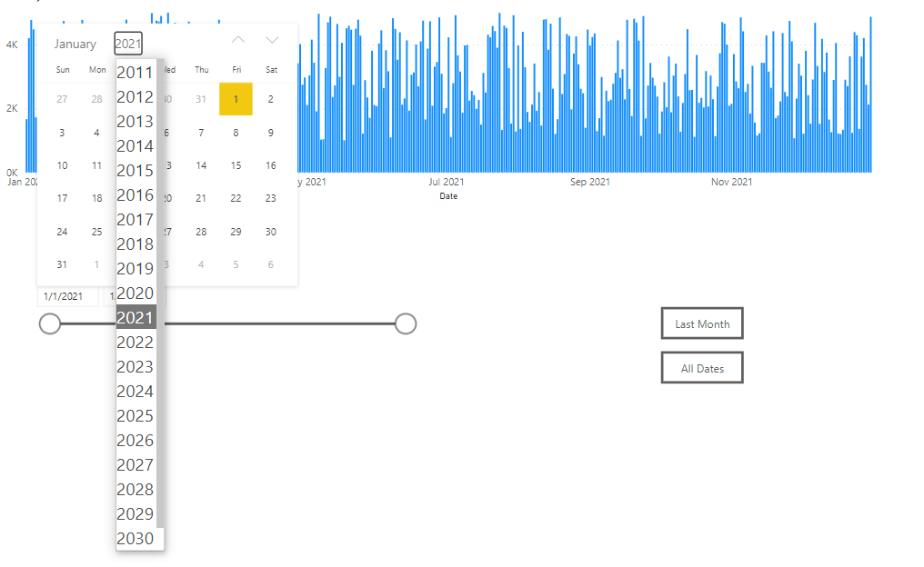Click the left date slider handle
Screen dimensions: 924x567
point(50,323)
